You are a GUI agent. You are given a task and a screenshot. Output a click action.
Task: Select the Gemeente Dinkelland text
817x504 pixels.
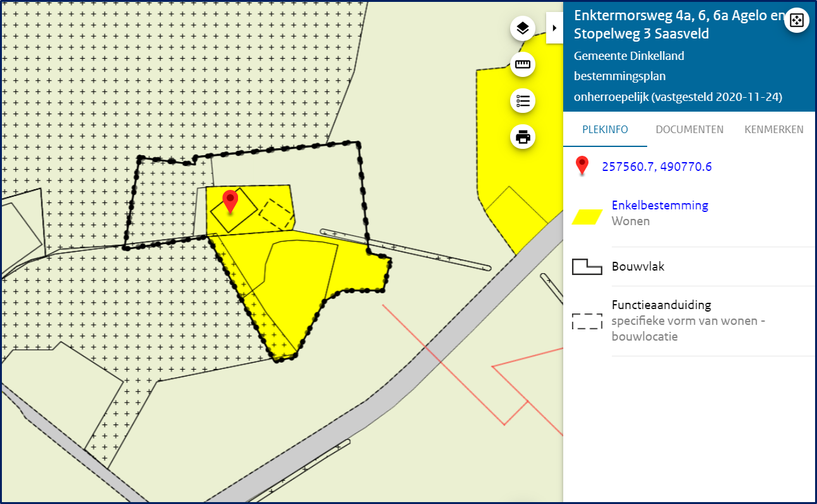pos(629,56)
